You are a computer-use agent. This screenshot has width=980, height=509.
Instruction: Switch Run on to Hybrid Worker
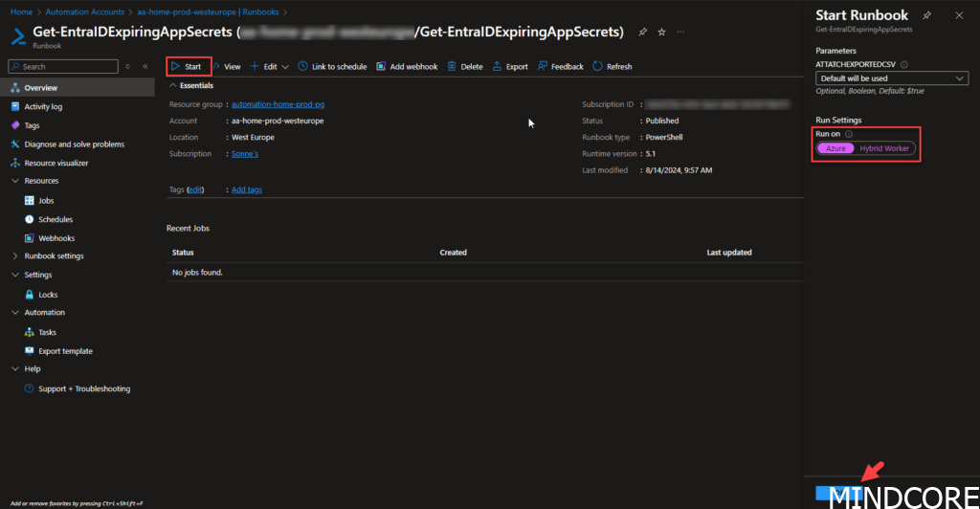[884, 148]
